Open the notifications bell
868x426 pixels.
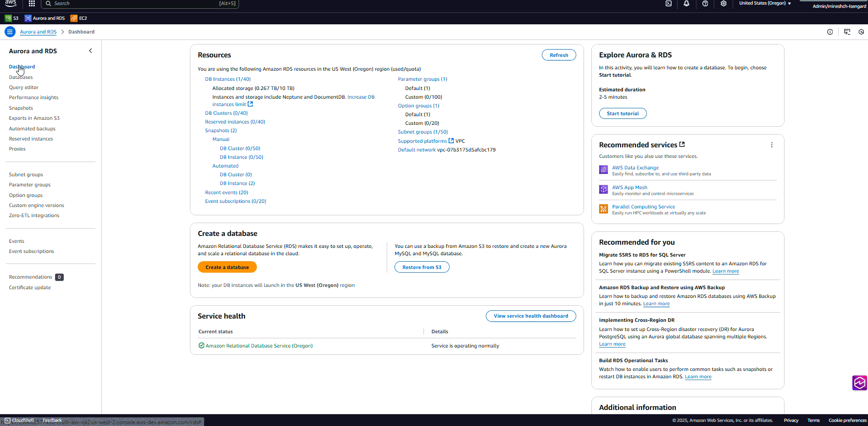coord(686,4)
